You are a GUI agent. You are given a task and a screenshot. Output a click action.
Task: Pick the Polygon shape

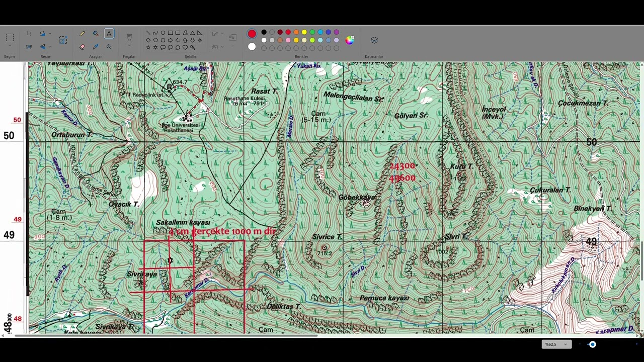point(185,33)
